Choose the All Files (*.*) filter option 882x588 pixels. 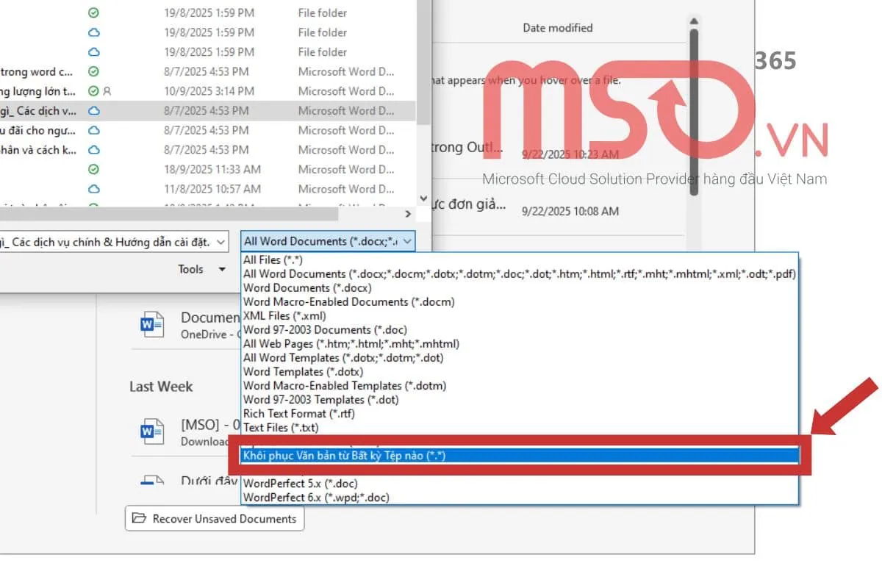tap(272, 259)
